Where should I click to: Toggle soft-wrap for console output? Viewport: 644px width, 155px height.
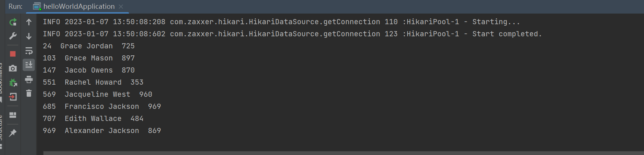pyautogui.click(x=29, y=51)
